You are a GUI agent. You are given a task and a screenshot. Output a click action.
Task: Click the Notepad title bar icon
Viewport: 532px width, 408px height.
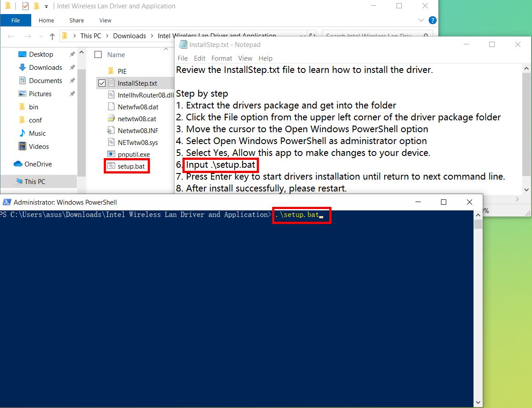point(183,45)
